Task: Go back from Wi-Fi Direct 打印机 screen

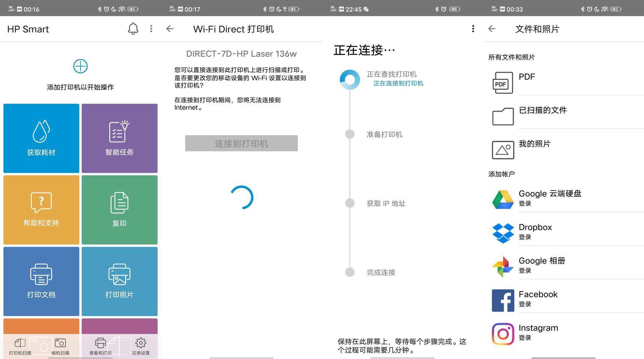Action: (170, 29)
